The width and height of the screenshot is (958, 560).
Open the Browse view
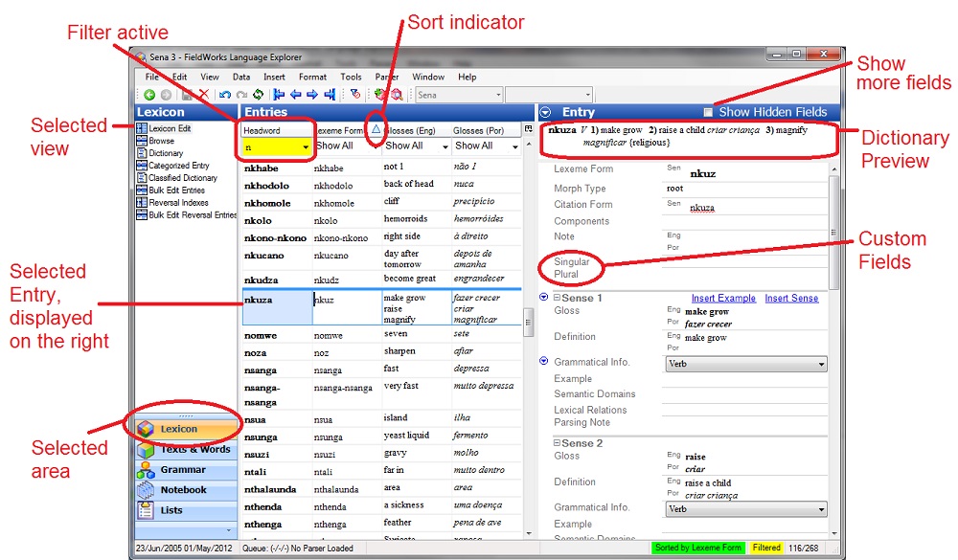(x=161, y=141)
